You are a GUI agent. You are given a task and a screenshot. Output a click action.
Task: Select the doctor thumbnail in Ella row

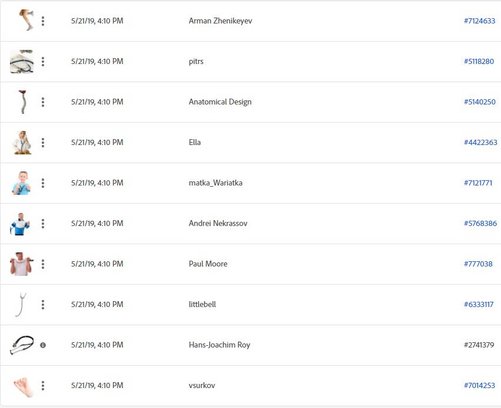point(22,143)
